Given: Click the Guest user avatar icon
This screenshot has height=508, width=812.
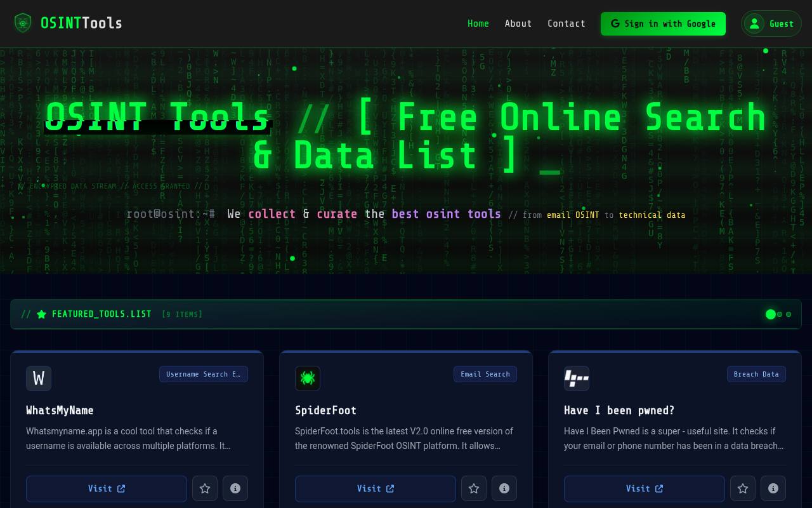Looking at the screenshot, I should (754, 23).
